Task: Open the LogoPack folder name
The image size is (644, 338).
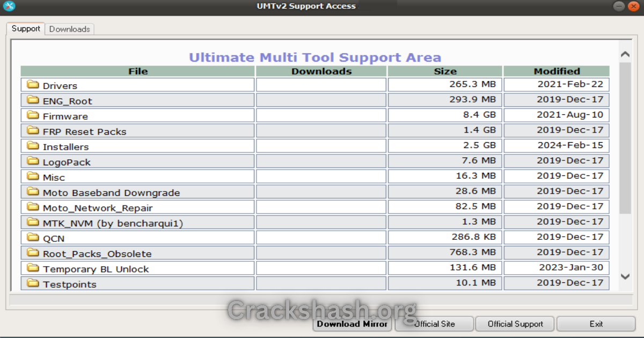Action: [67, 162]
